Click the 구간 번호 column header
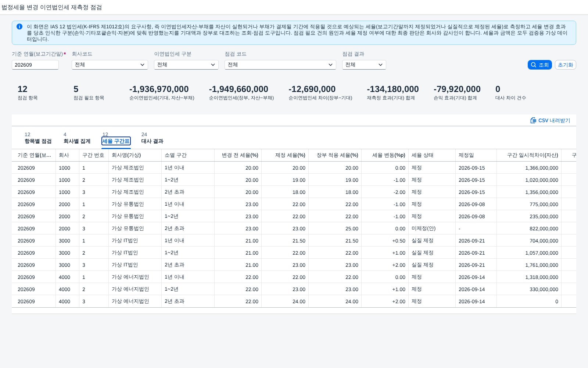This screenshot has height=368, width=588. click(94, 155)
